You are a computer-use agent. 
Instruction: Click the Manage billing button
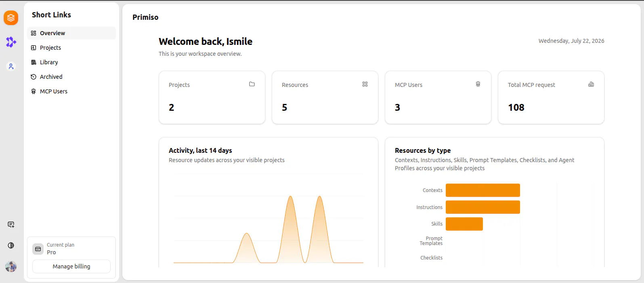point(71,266)
